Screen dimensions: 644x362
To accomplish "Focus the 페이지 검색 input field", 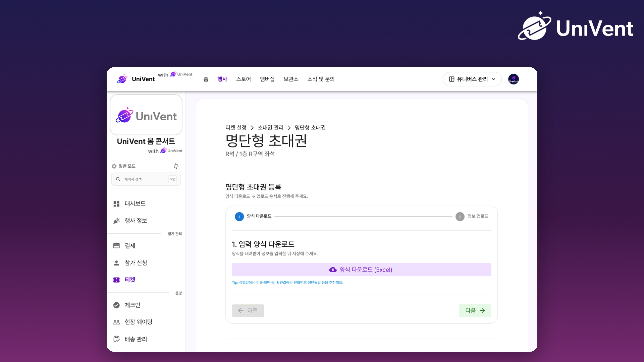I will coord(146,179).
